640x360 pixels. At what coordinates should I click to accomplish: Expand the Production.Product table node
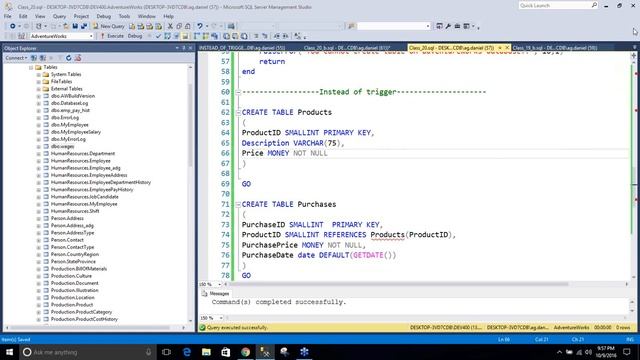click(x=38, y=305)
